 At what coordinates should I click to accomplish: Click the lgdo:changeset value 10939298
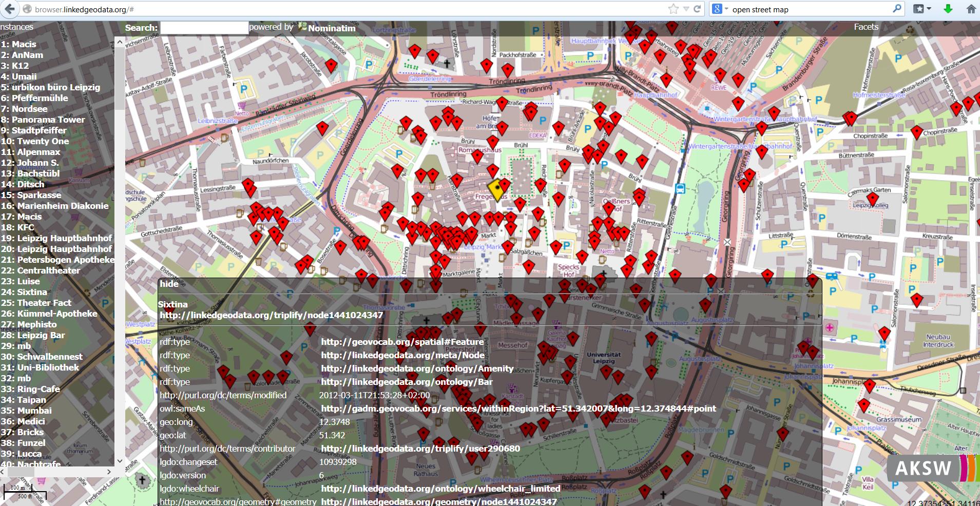pyautogui.click(x=338, y=462)
